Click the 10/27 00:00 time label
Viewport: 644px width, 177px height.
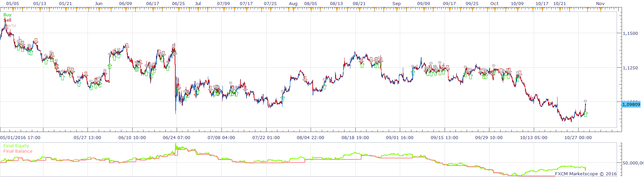[x=578, y=138]
